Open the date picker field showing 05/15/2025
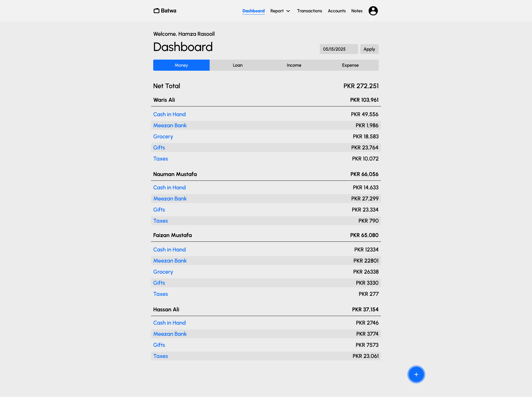 pyautogui.click(x=338, y=49)
